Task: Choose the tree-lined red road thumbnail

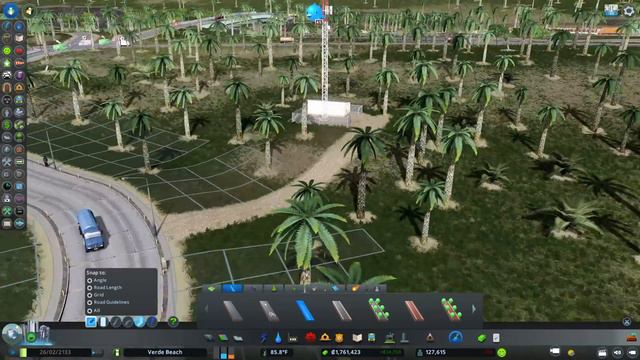Action: [x=451, y=310]
